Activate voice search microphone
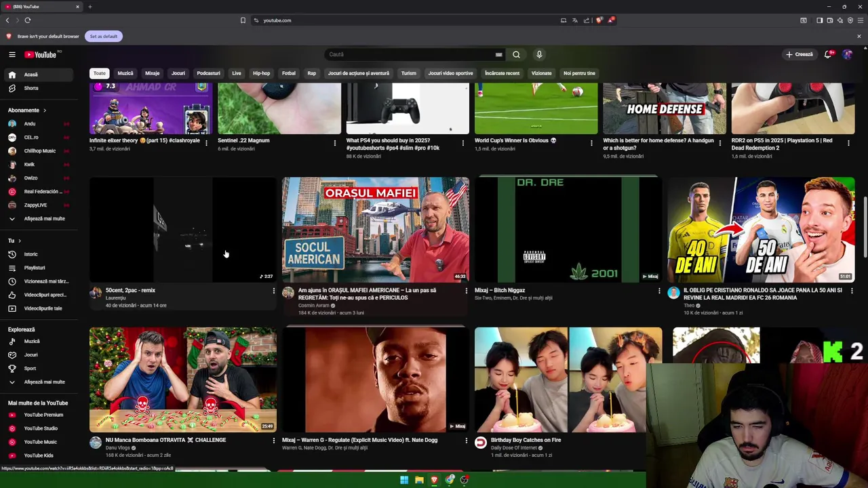The height and width of the screenshot is (488, 868). 539,54
